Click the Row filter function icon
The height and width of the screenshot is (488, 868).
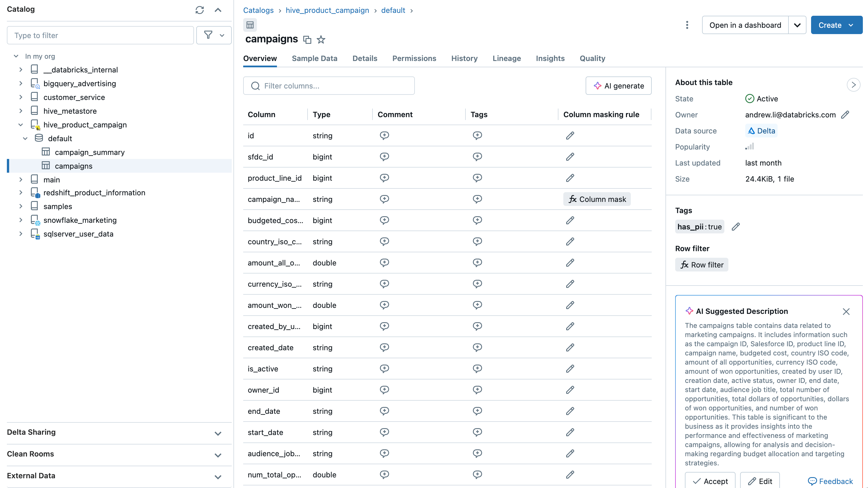click(x=684, y=265)
